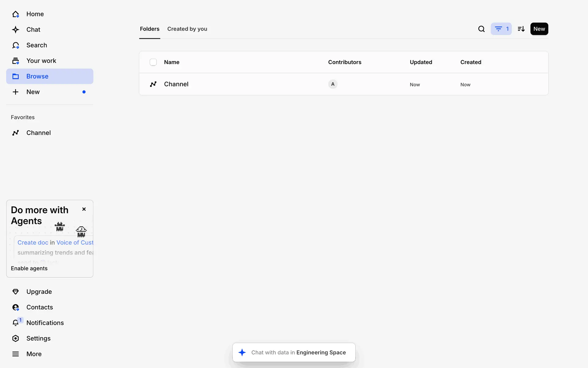Open Notifications bell with badge
Screen dimensions: 588x368
point(16,323)
